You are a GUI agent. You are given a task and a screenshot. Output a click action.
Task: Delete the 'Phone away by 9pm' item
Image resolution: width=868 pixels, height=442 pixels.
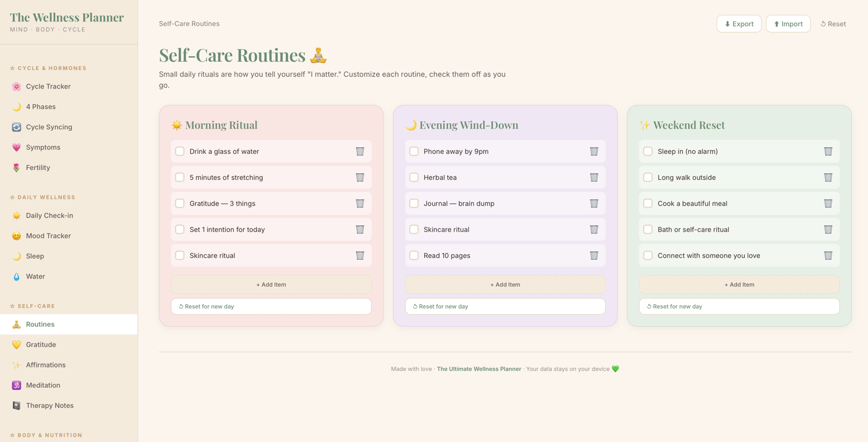pyautogui.click(x=594, y=152)
